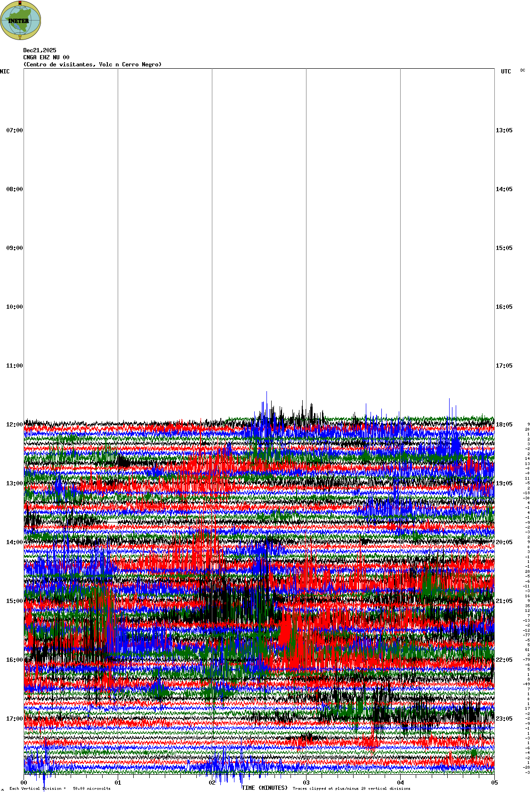Click the 10:00 local time label
The image size is (532, 795).
[14, 307]
